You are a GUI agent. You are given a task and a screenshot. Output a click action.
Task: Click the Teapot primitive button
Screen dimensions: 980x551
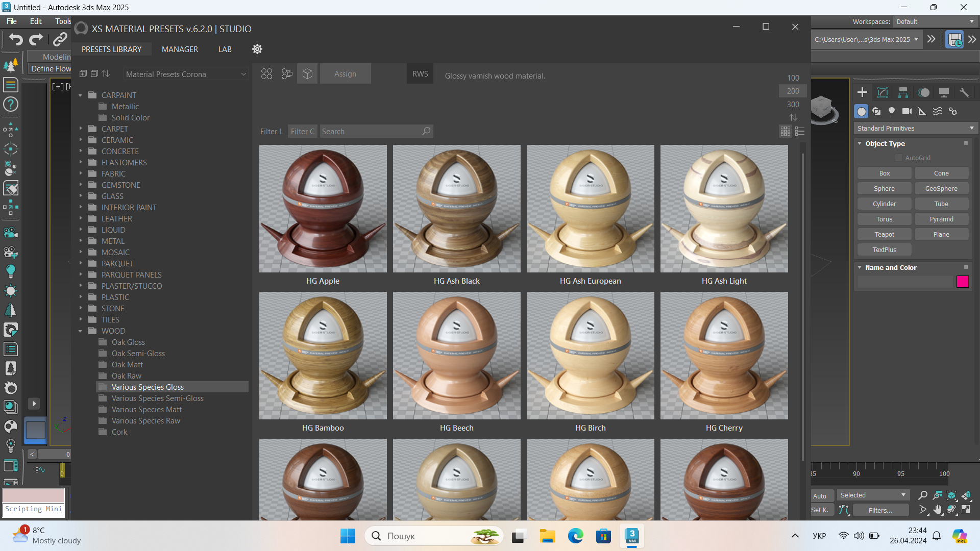pos(884,235)
